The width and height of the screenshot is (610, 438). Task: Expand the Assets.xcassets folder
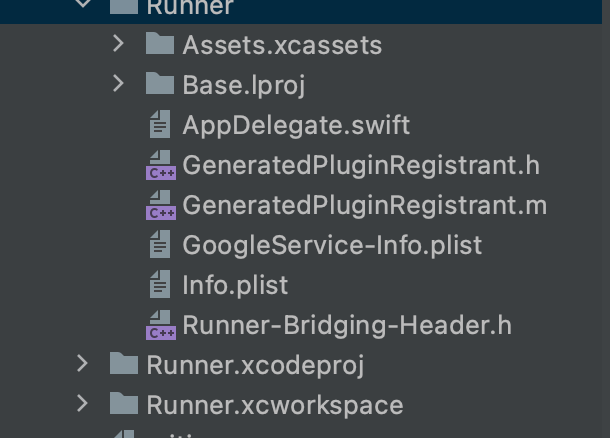pyautogui.click(x=118, y=44)
